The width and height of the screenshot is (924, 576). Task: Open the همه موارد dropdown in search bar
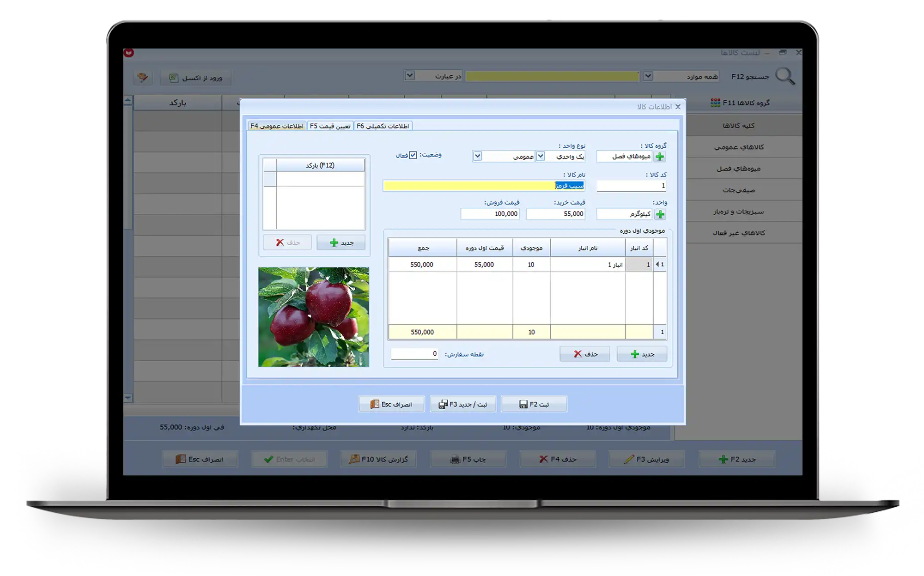tap(648, 76)
